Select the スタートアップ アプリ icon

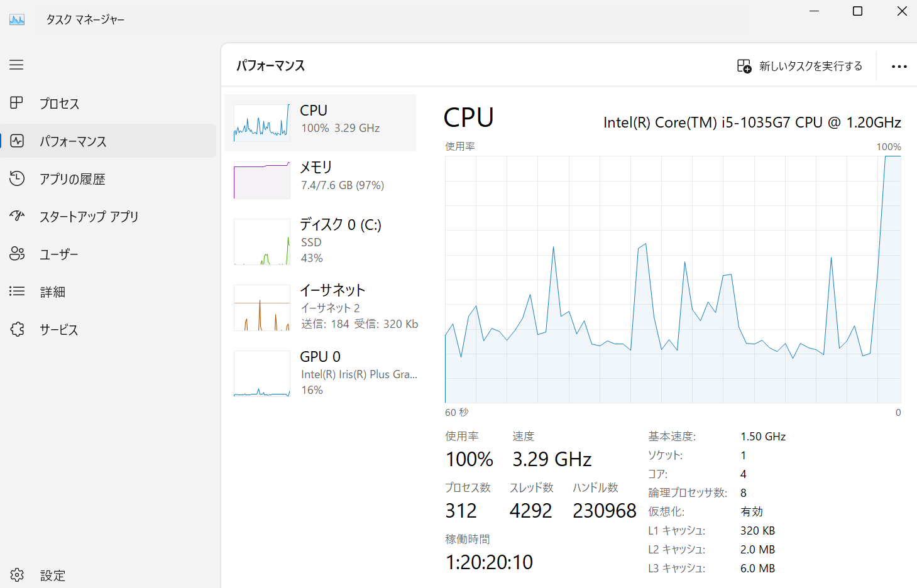click(x=17, y=216)
